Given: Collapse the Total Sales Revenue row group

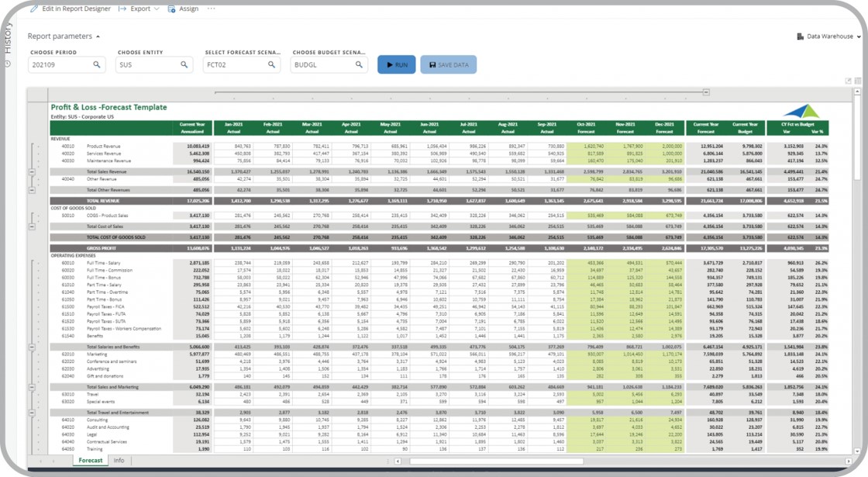Looking at the screenshot, I should [32, 171].
